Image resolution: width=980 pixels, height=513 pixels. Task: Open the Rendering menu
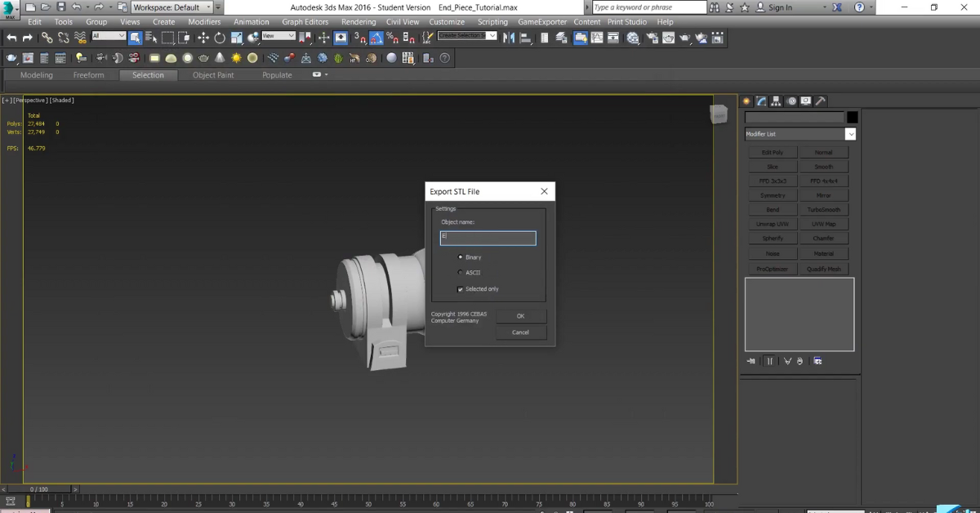pyautogui.click(x=359, y=22)
